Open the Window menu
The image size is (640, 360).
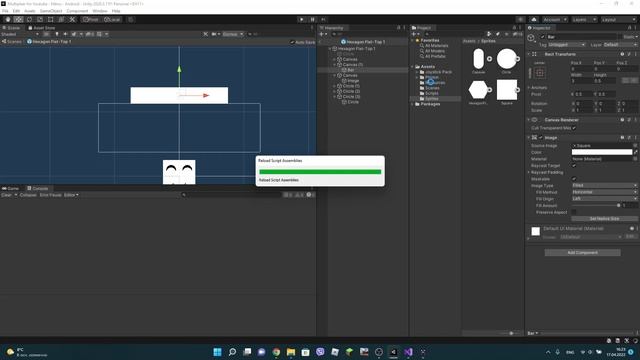point(100,11)
